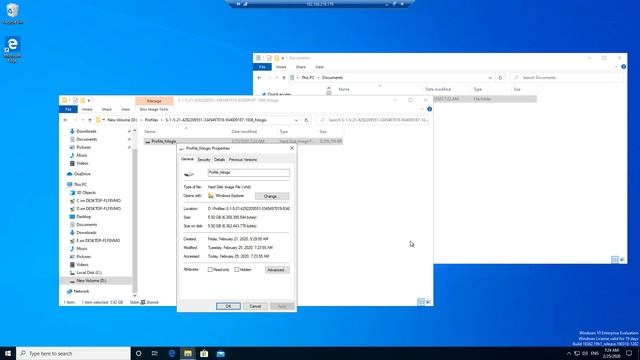The image size is (640, 360).
Task: Click OK in the Properties dialog
Action: tap(228, 306)
